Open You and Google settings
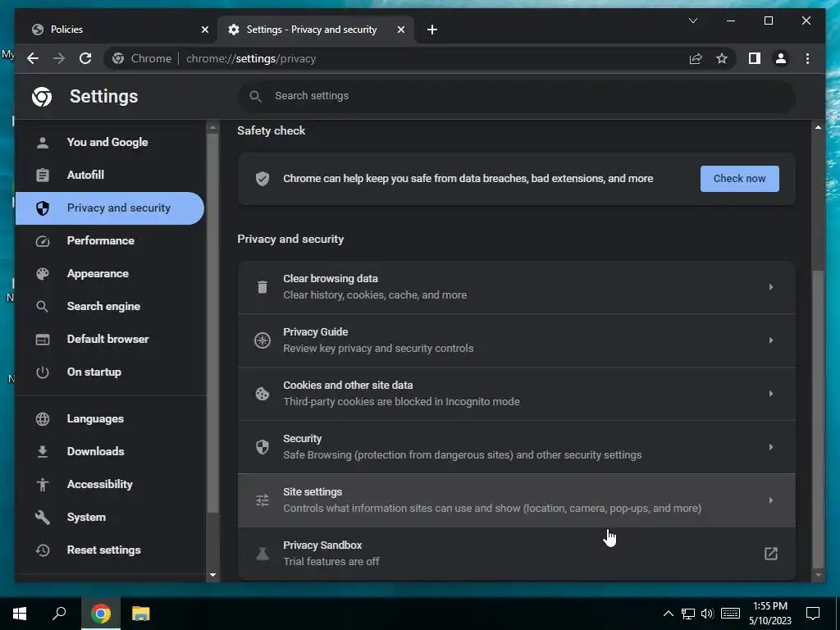This screenshot has width=840, height=630. click(x=110, y=142)
